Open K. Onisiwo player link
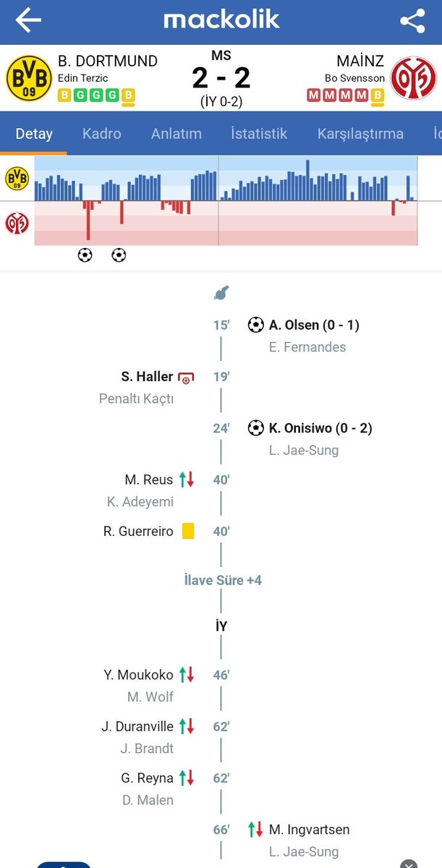Viewport: 442px width, 868px height. click(x=320, y=428)
